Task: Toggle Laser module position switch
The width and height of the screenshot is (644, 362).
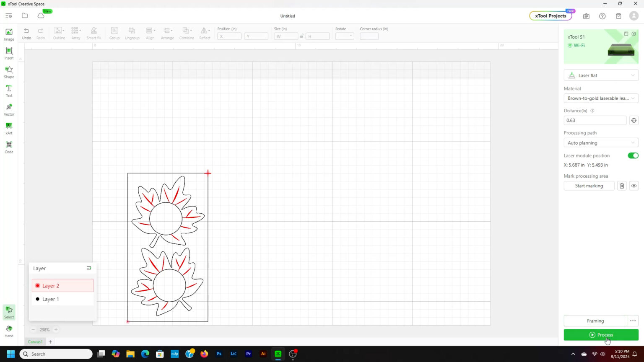Action: (x=633, y=155)
